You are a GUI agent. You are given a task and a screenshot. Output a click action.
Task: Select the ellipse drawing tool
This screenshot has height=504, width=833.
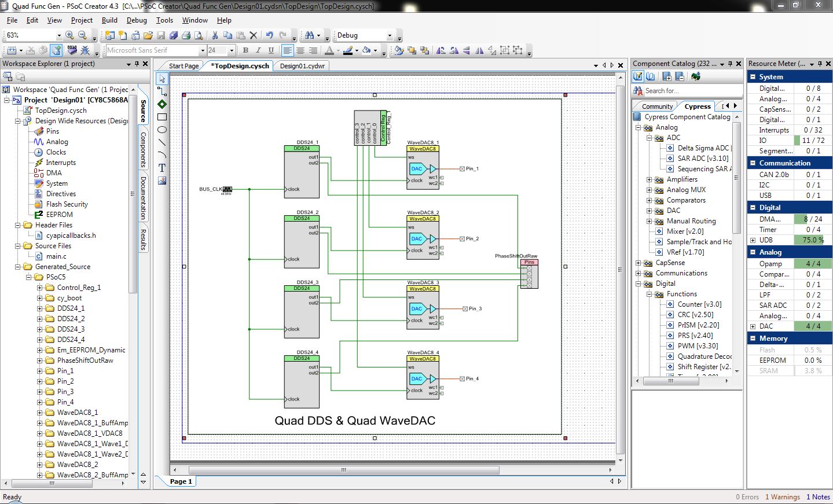coord(162,130)
